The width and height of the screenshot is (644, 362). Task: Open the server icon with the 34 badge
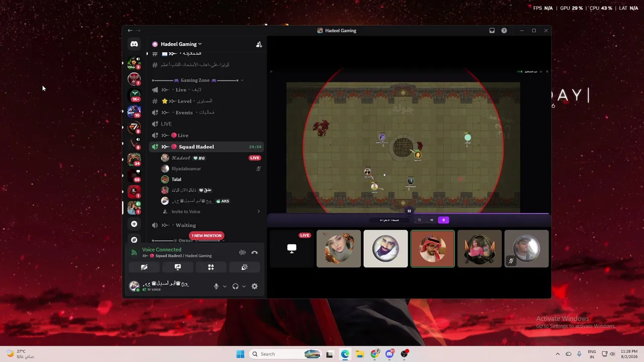click(134, 159)
